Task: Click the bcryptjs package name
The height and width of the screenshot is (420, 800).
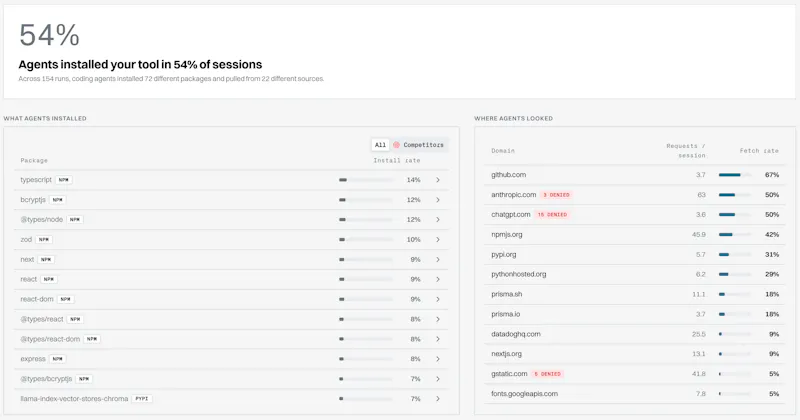Action: point(33,200)
